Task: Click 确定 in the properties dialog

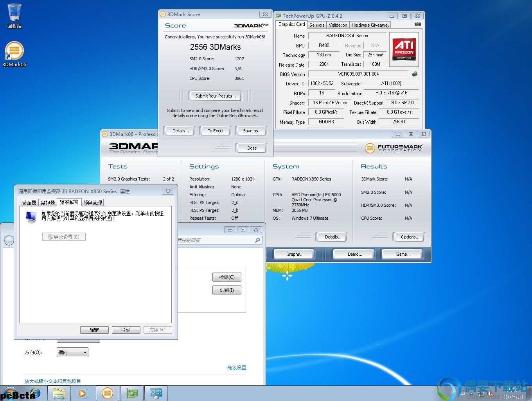Action: (x=94, y=330)
